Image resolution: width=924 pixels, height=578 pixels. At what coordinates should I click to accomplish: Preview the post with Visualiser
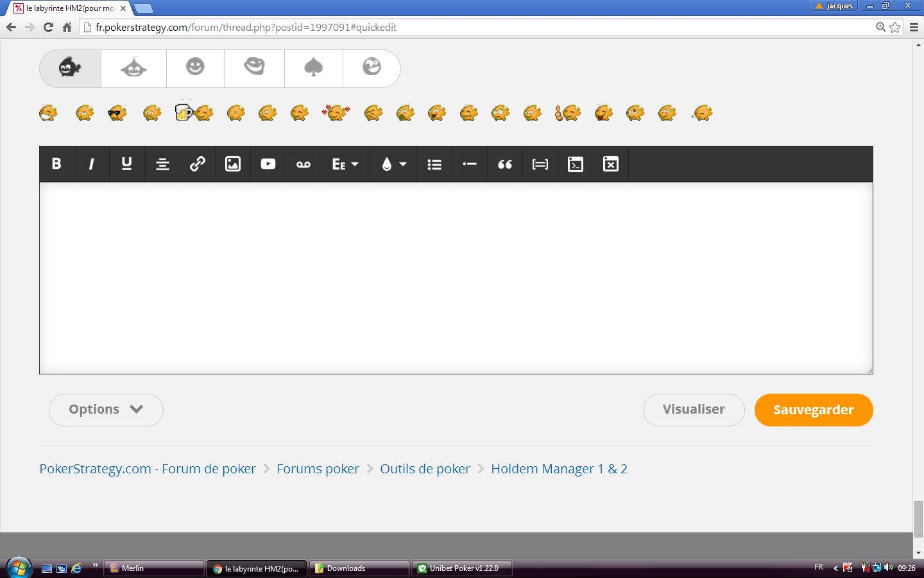pos(694,410)
